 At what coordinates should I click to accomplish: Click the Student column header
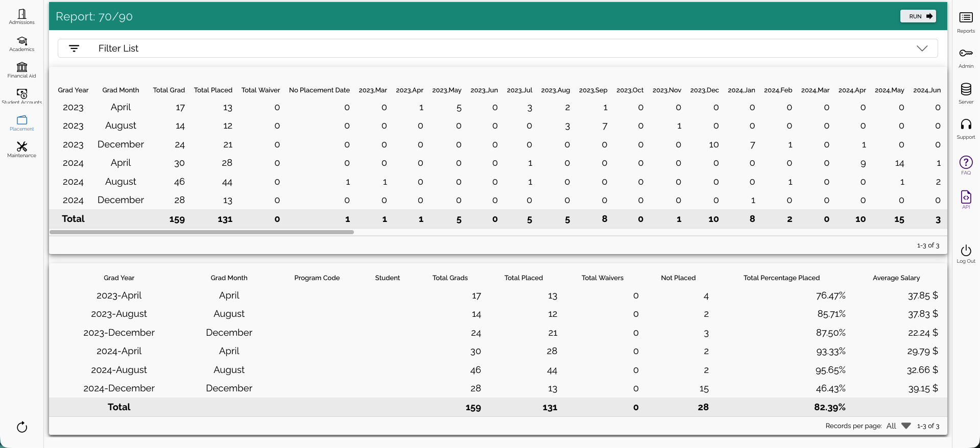(387, 278)
